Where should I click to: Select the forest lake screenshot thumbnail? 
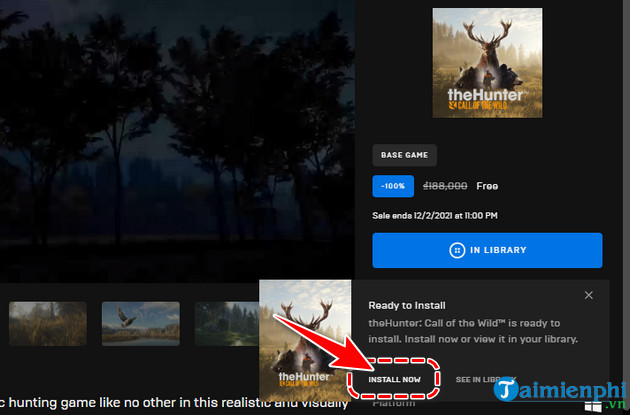[x=227, y=324]
